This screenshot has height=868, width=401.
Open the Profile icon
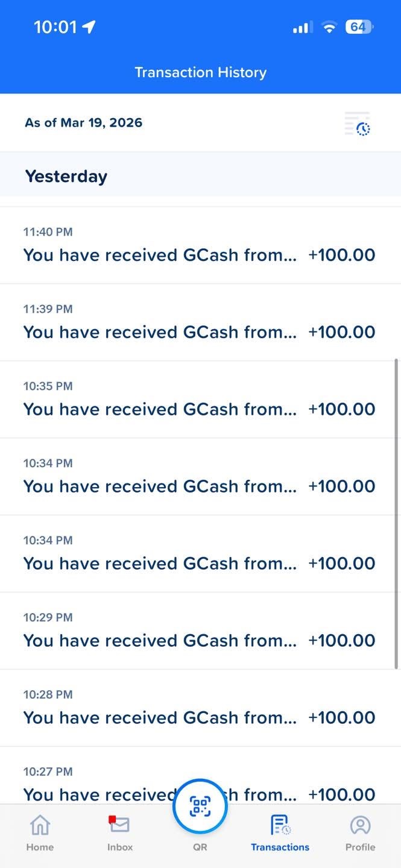[x=360, y=825]
